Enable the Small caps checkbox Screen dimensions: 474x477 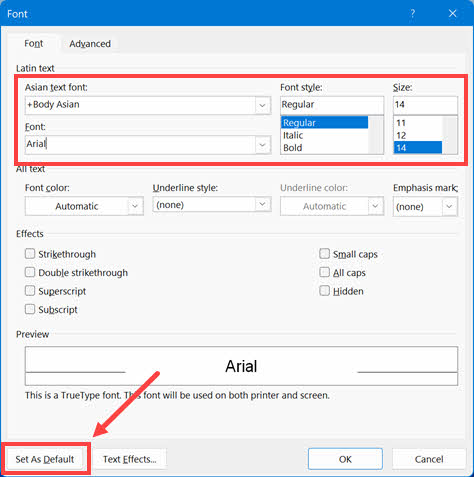(324, 254)
